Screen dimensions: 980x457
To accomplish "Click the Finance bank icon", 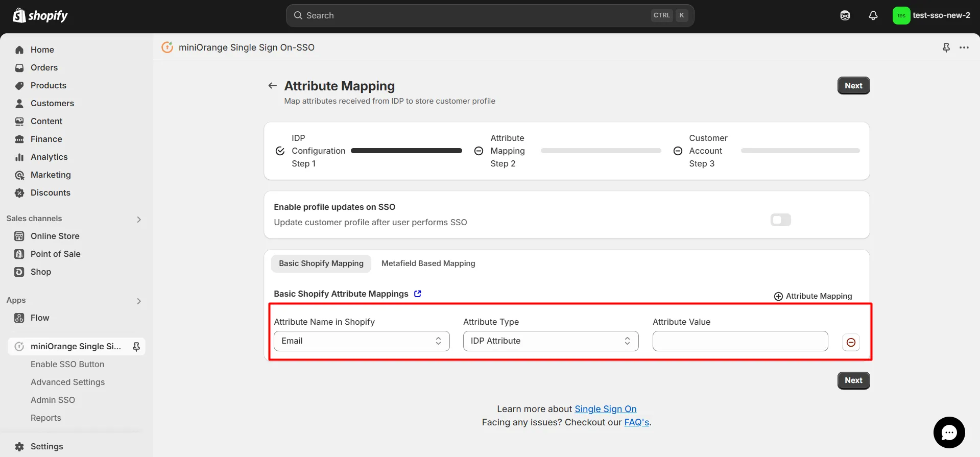I will (19, 139).
